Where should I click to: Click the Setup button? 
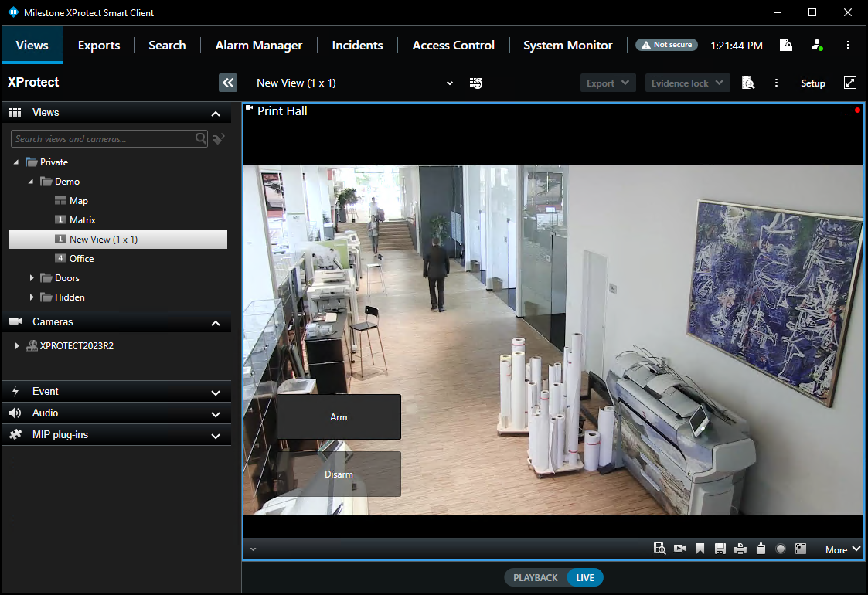[x=812, y=83]
